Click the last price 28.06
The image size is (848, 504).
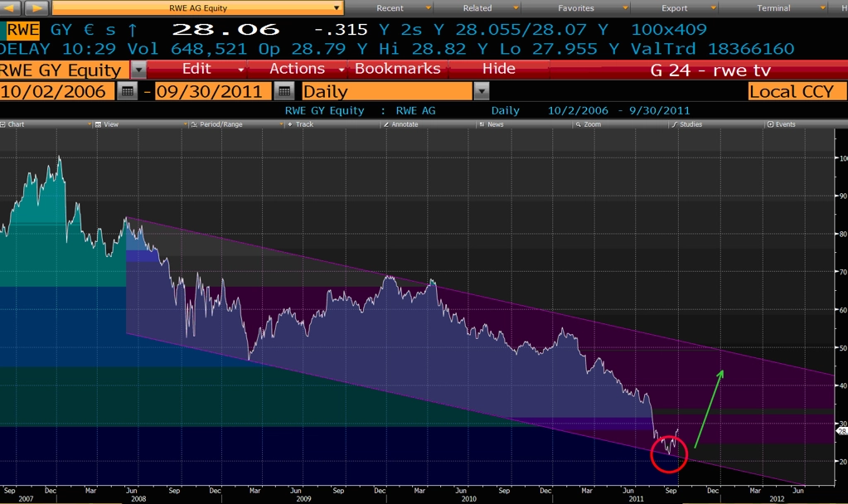[x=226, y=30]
